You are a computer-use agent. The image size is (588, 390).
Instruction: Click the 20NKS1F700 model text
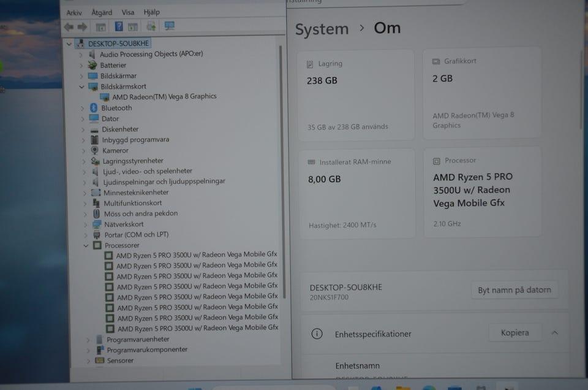click(329, 297)
